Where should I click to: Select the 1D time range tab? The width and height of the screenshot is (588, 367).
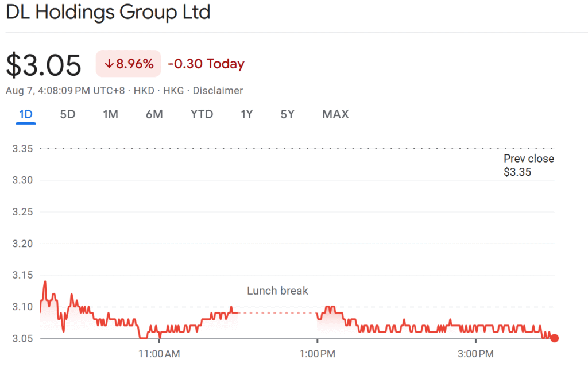coord(26,114)
